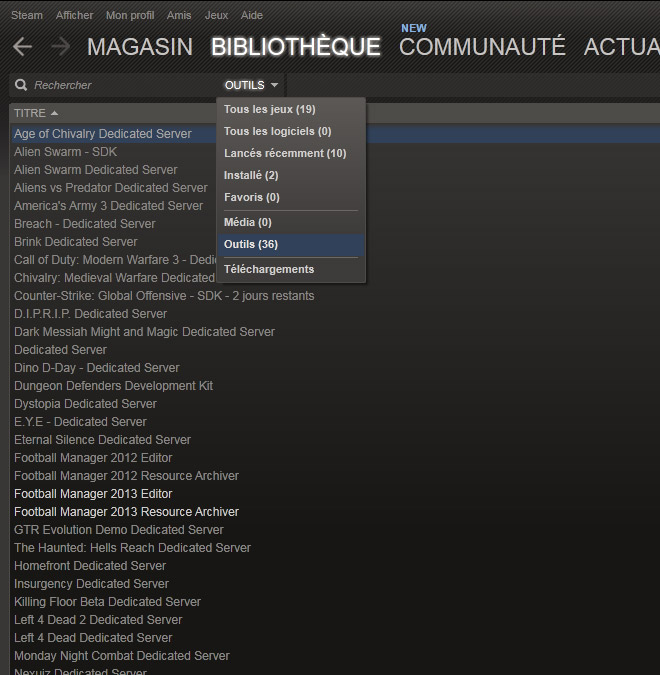Select Chivalry: Medieval Warfare Dedicated entry
Viewport: 660px width, 675px height.
coord(115,278)
